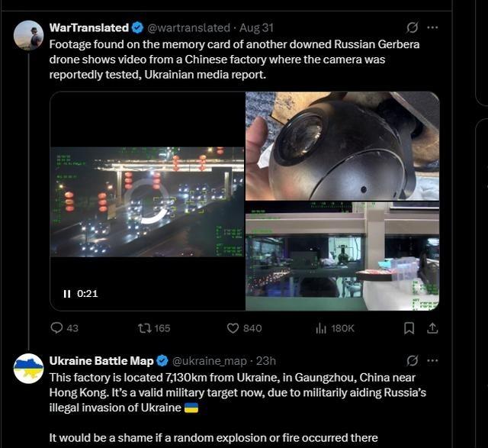Visit the @wartranslated handle link
This screenshot has height=448, width=488.
(x=188, y=27)
